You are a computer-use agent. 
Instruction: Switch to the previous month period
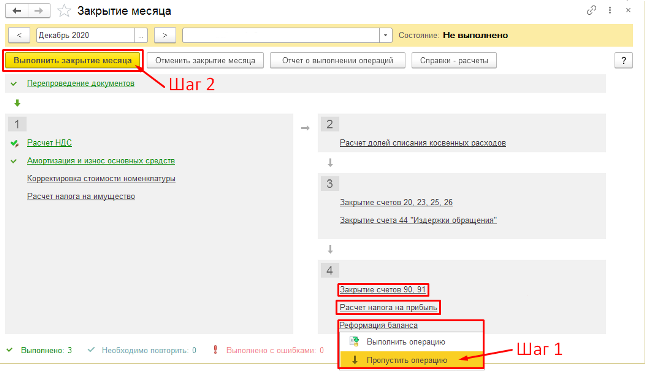pyautogui.click(x=19, y=35)
